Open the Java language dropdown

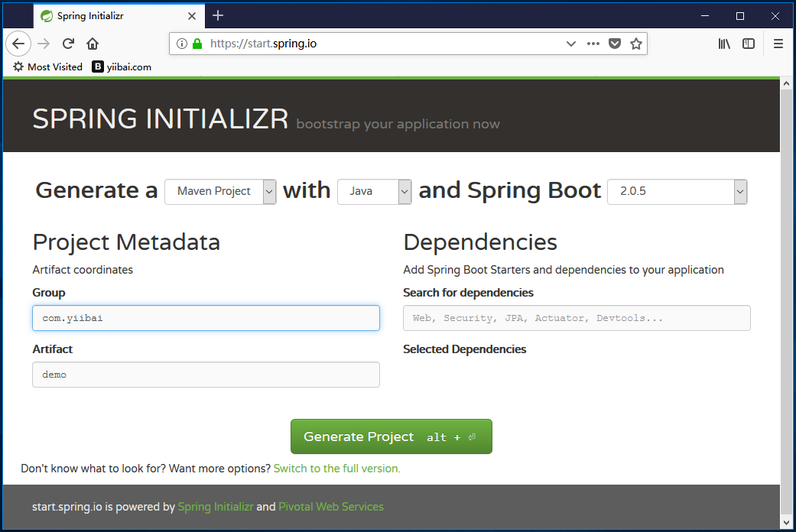(x=374, y=191)
